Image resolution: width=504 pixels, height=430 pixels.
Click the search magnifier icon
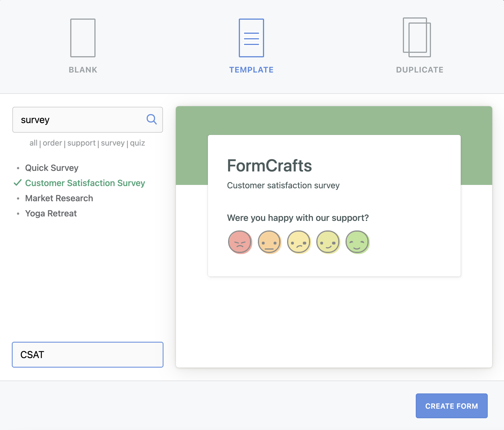coord(152,119)
